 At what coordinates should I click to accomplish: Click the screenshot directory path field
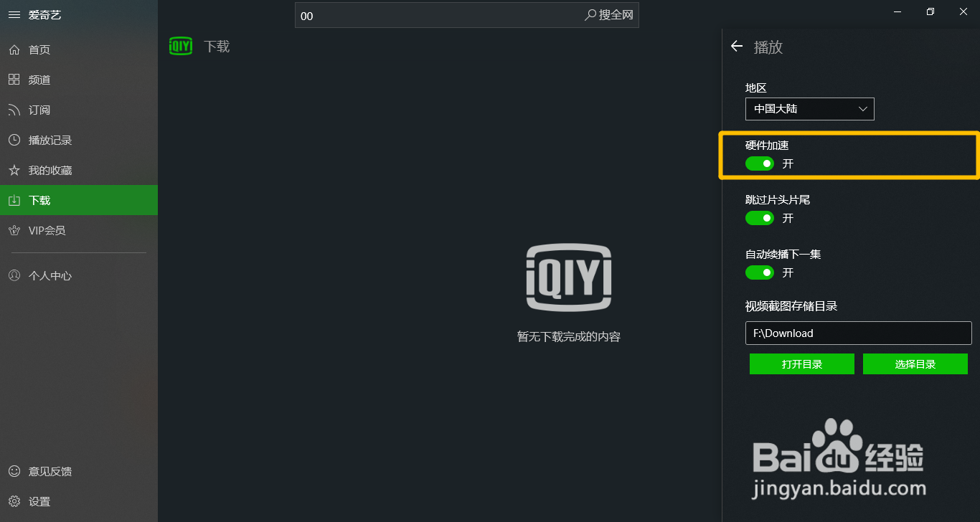(x=858, y=333)
